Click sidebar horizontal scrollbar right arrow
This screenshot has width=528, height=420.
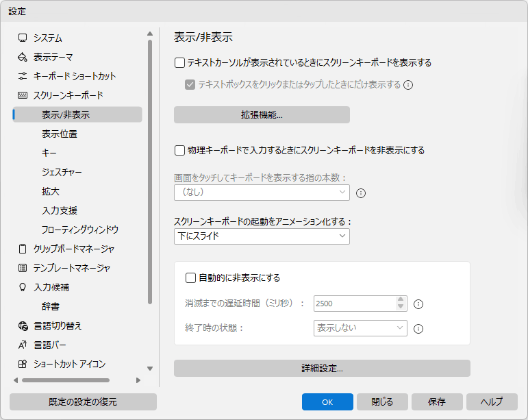pos(138,380)
